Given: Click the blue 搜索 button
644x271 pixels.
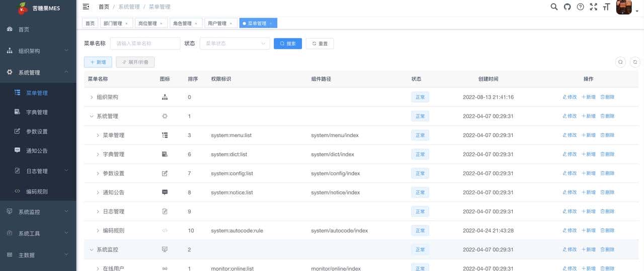Looking at the screenshot, I should pyautogui.click(x=288, y=43).
